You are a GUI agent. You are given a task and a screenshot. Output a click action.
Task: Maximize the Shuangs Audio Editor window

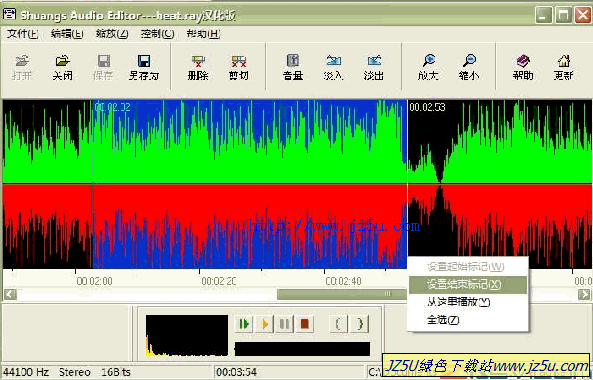coord(564,16)
